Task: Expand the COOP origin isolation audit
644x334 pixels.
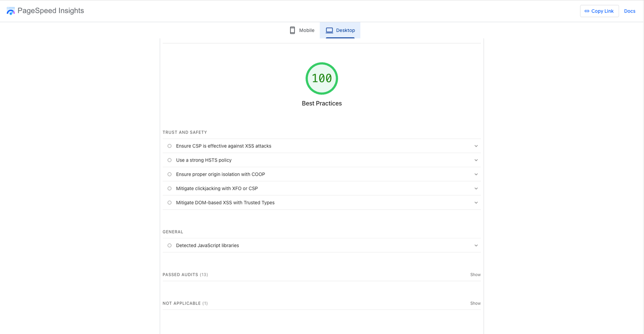Action: coord(476,174)
